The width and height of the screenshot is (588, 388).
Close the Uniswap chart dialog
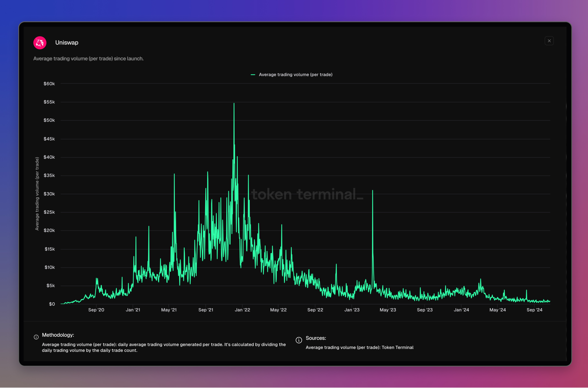pos(549,41)
